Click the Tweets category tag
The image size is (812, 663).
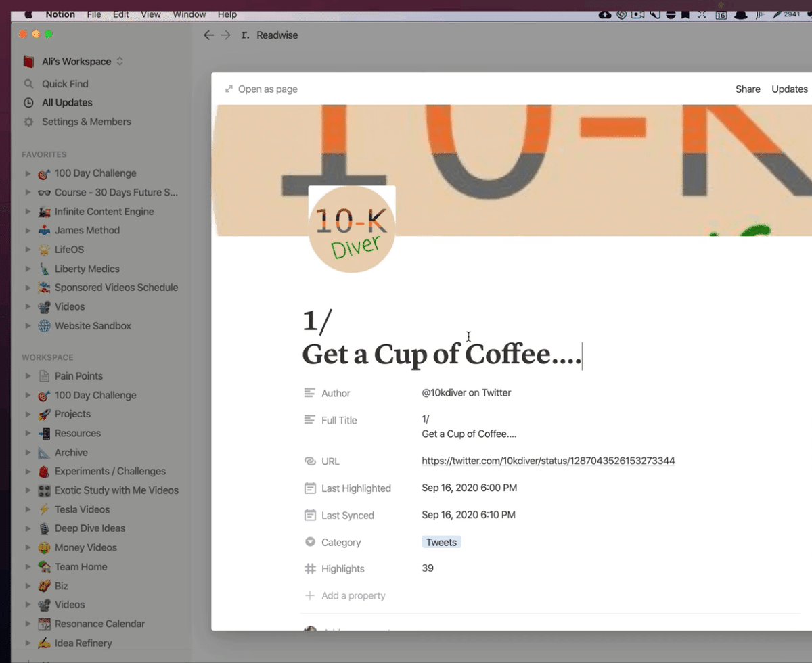pos(441,543)
